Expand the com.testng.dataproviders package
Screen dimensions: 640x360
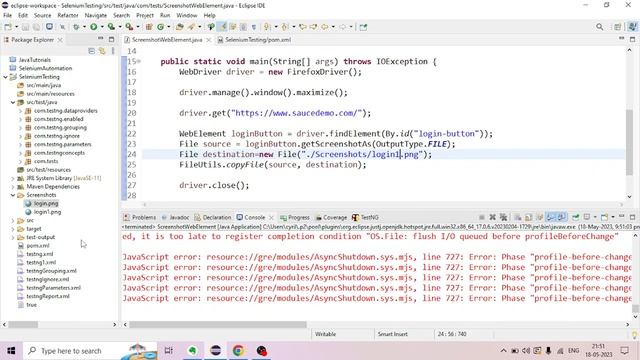[20, 111]
